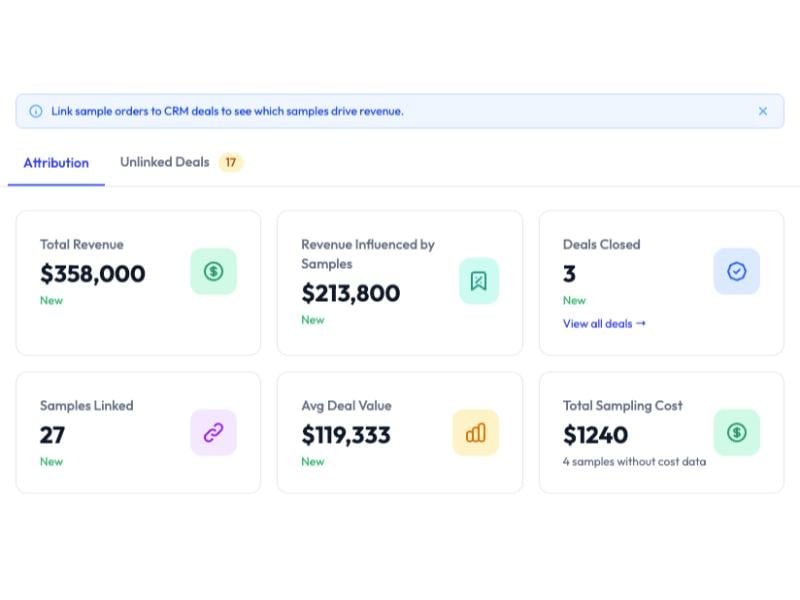Click the 17 count badge on Unlinked Deals
The width and height of the screenshot is (800, 600).
[230, 161]
